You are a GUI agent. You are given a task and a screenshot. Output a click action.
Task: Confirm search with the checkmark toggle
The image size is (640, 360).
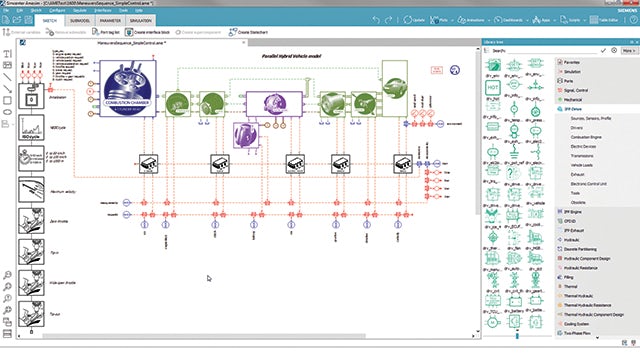pos(603,51)
